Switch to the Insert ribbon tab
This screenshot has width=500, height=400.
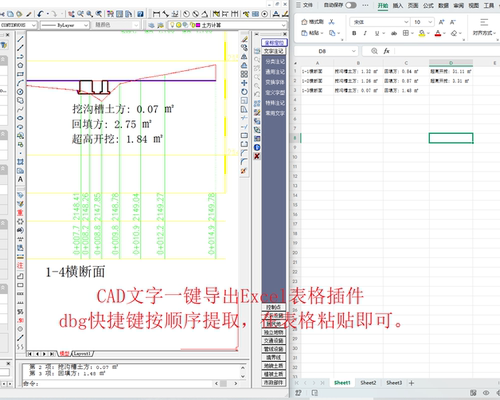[398, 5]
